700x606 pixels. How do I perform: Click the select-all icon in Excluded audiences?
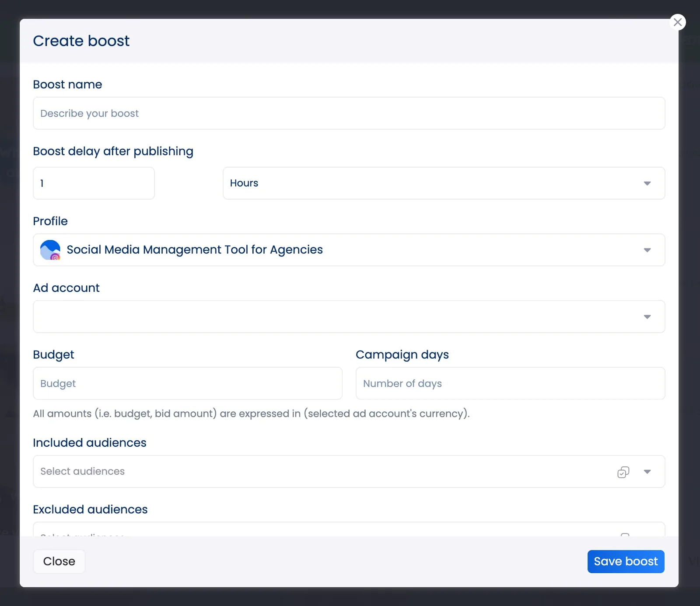click(625, 534)
